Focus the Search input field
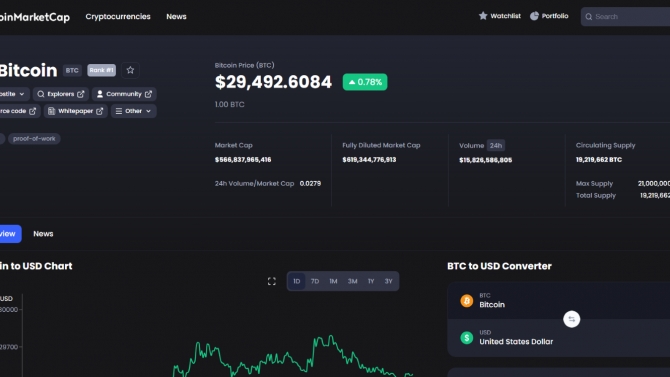The height and width of the screenshot is (377, 670). (x=626, y=17)
